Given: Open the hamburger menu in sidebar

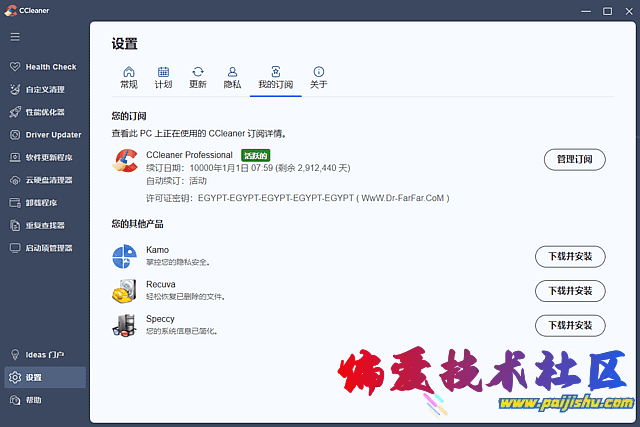Looking at the screenshot, I should [15, 37].
